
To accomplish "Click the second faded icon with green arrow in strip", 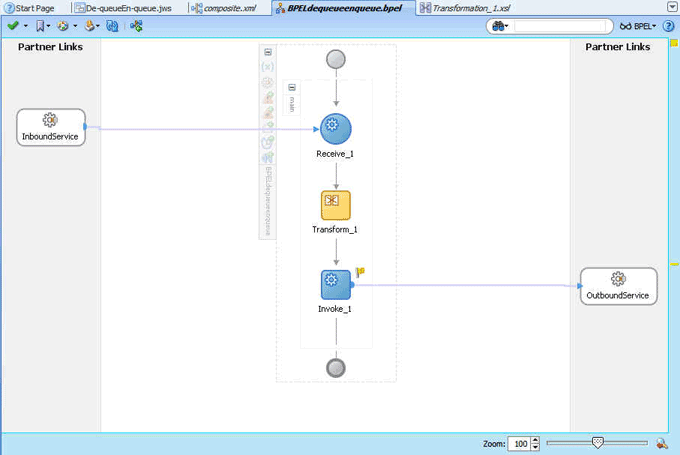I will tap(268, 113).
